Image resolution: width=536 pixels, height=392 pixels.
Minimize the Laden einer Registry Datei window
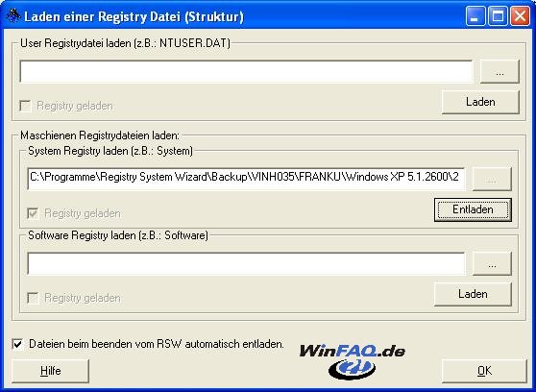coord(475,16)
